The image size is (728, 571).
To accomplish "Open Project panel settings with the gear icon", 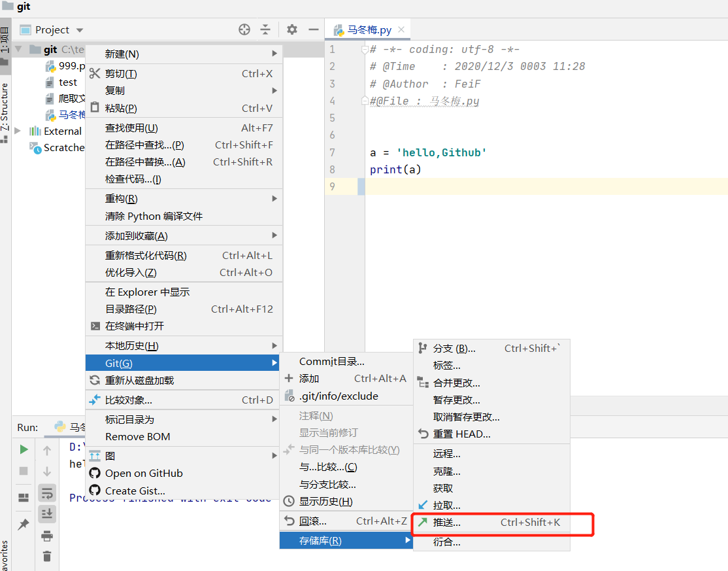I will click(x=291, y=29).
